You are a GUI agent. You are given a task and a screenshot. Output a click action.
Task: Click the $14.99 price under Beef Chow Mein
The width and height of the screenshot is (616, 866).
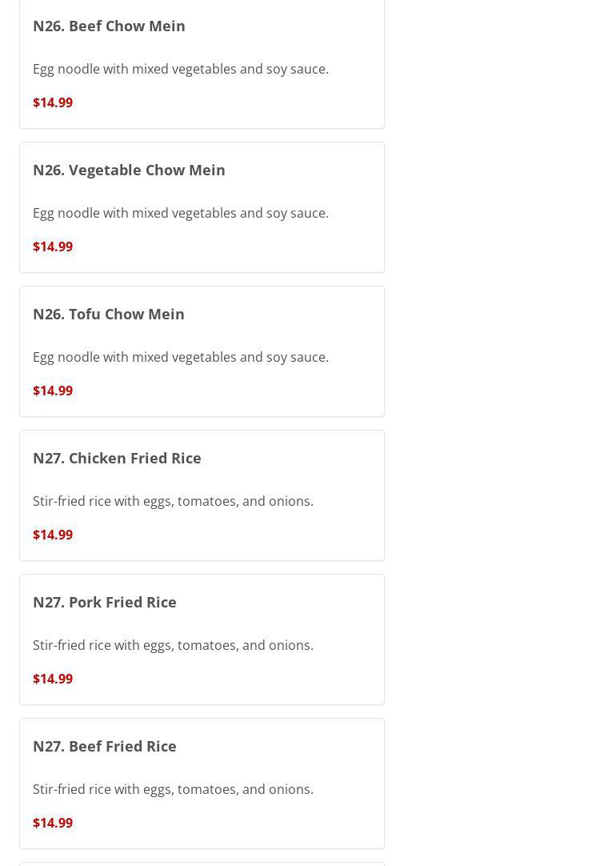[x=53, y=102]
